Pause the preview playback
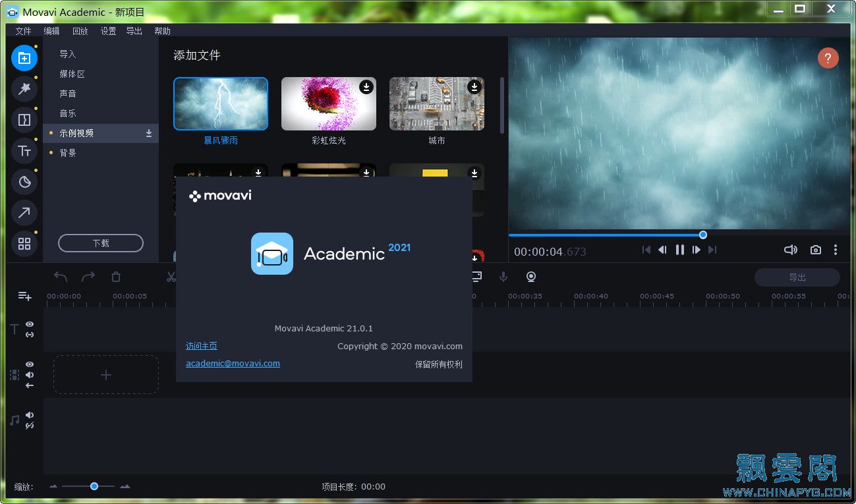856x504 pixels. [679, 250]
